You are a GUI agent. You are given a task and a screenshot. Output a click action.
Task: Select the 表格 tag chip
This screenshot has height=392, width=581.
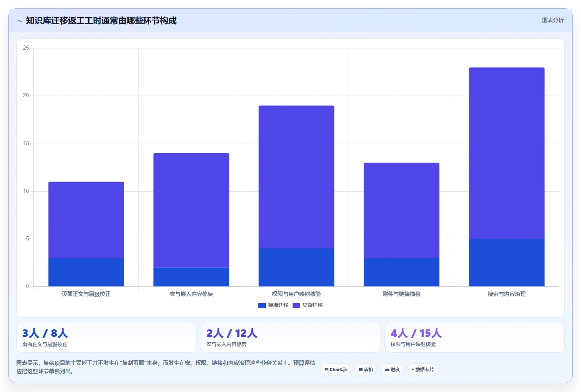[x=366, y=369]
